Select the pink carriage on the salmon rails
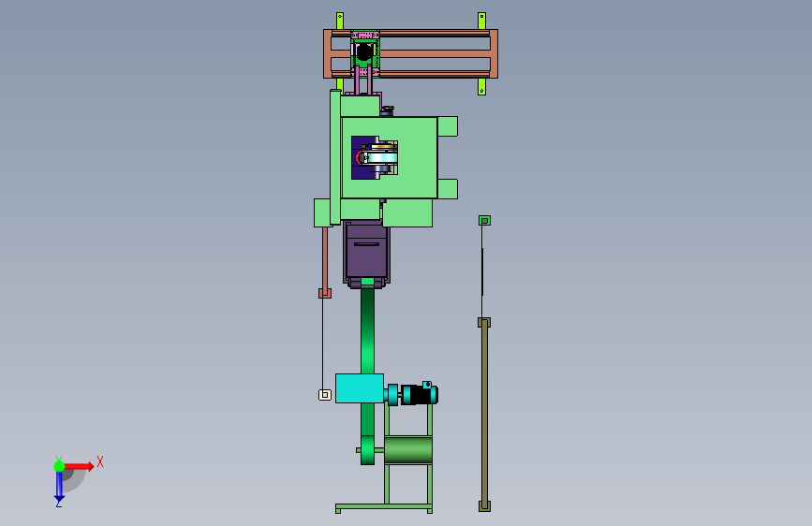 (x=365, y=54)
